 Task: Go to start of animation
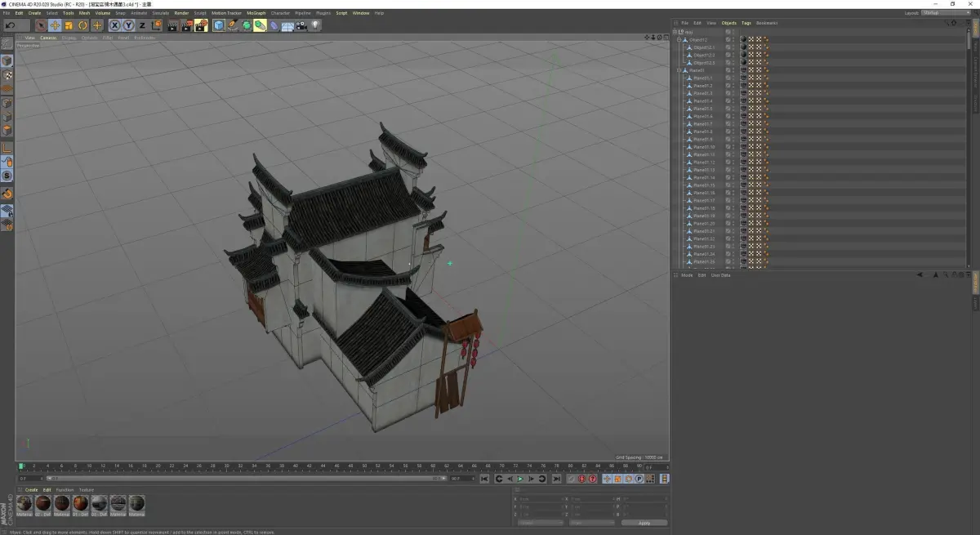tap(484, 479)
